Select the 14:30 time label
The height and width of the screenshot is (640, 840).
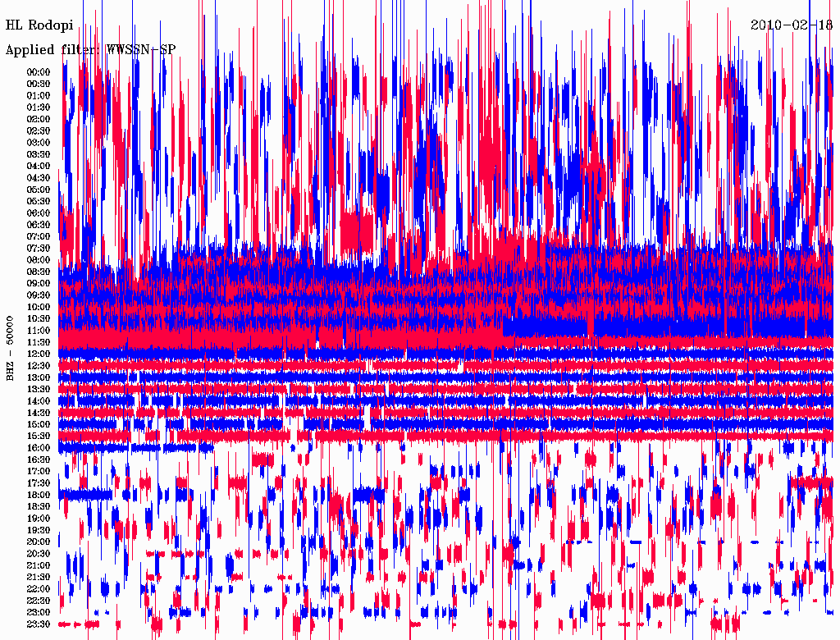pyautogui.click(x=39, y=414)
